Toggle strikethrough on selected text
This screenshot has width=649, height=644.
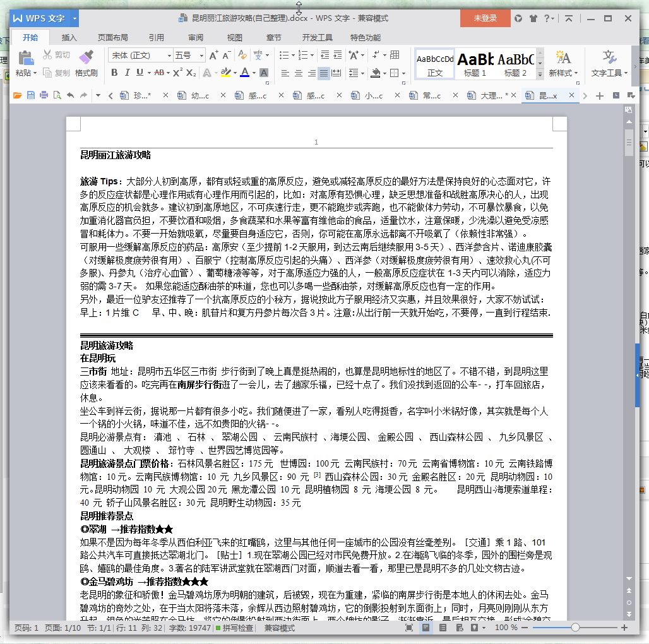pos(159,73)
